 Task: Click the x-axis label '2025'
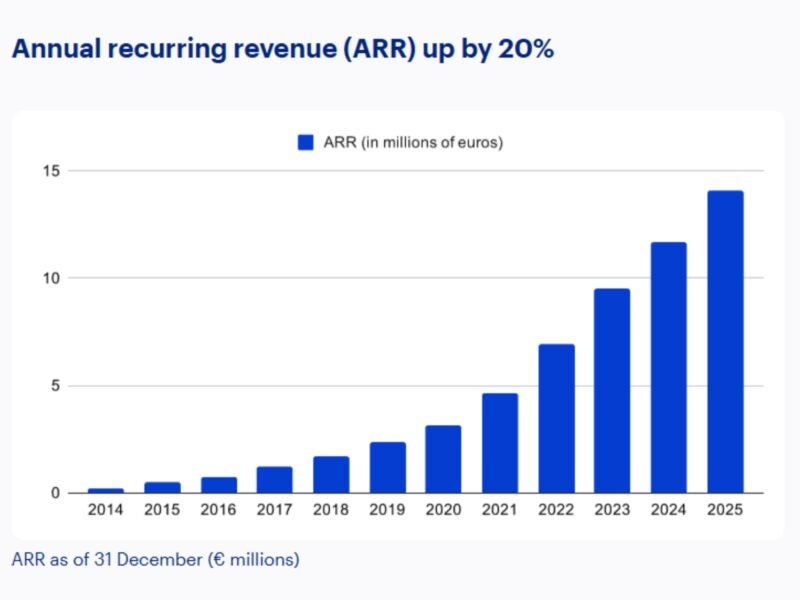[725, 510]
